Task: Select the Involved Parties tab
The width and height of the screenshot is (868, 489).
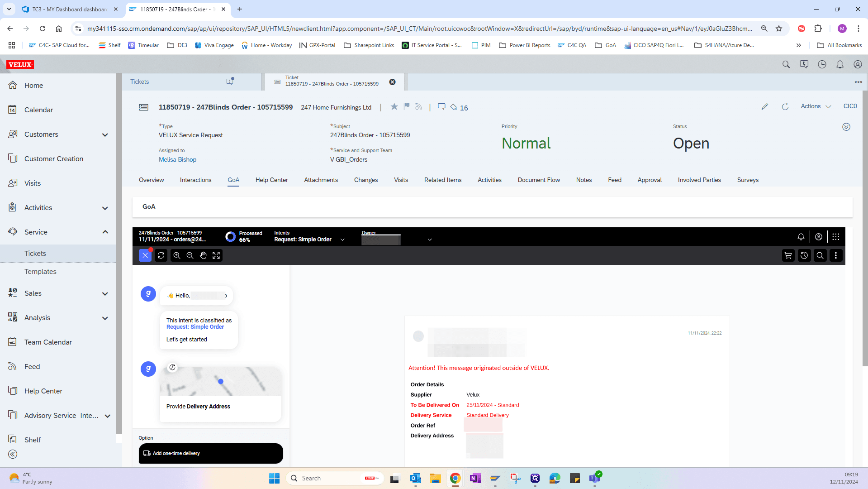Action: [x=699, y=180]
